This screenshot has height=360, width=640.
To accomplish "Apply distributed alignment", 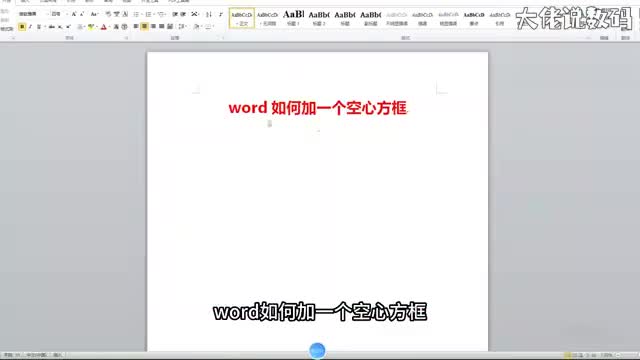I will pyautogui.click(x=170, y=27).
